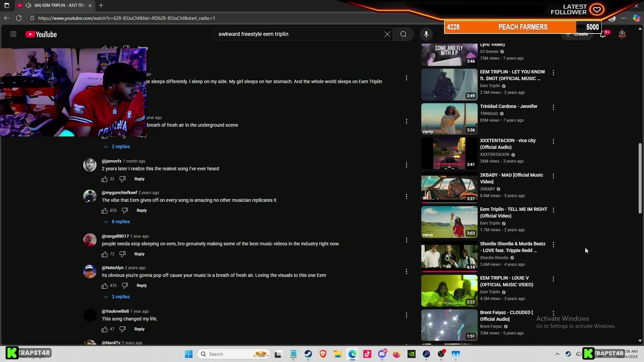This screenshot has width=644, height=362.
Task: Open action menu for @NateAlyn comment
Action: (407, 271)
